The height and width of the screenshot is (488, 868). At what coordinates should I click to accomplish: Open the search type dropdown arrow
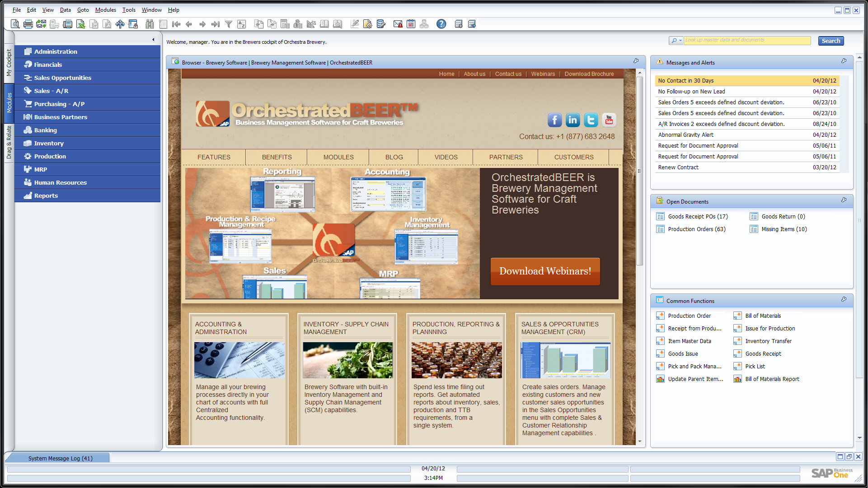pos(680,41)
